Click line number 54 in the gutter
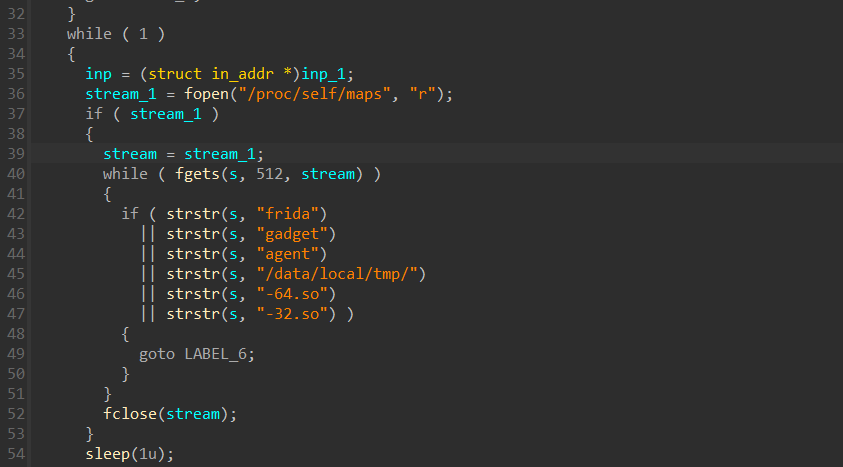This screenshot has width=843, height=467. tap(16, 454)
